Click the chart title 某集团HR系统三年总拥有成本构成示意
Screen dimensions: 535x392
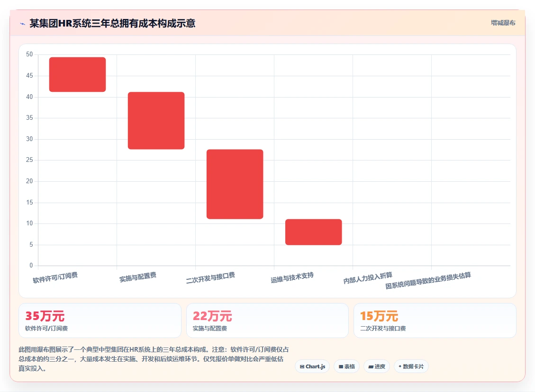tap(113, 23)
